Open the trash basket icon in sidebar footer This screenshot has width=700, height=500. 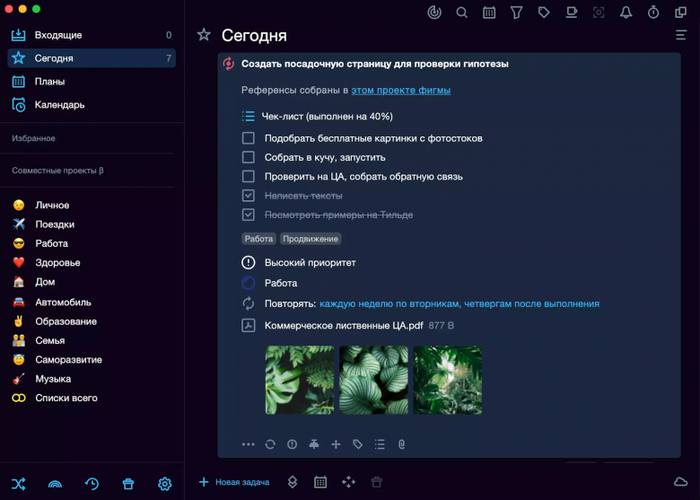click(128, 484)
